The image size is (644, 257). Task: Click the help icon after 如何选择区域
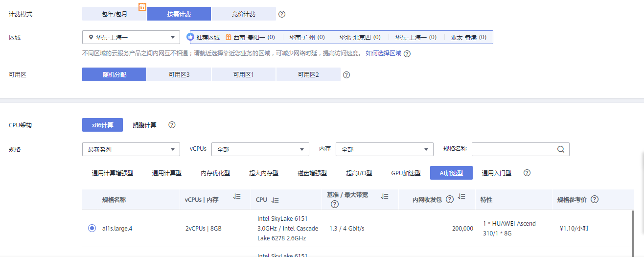[407, 54]
